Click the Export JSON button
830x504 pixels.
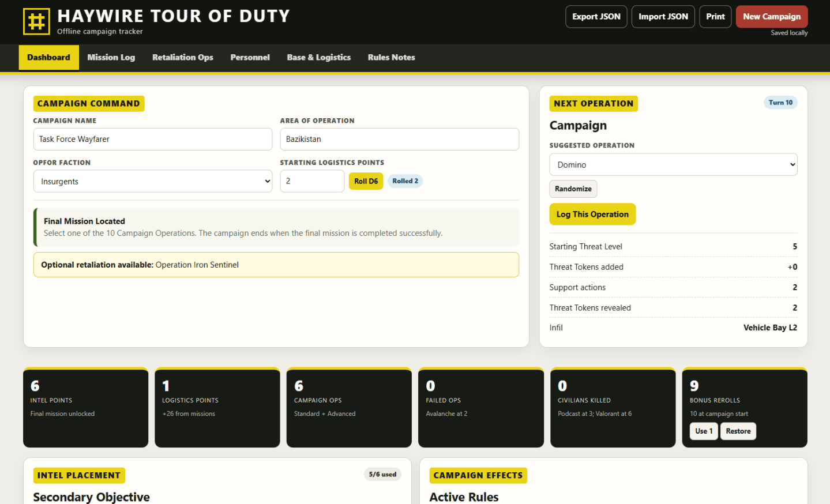tap(596, 17)
